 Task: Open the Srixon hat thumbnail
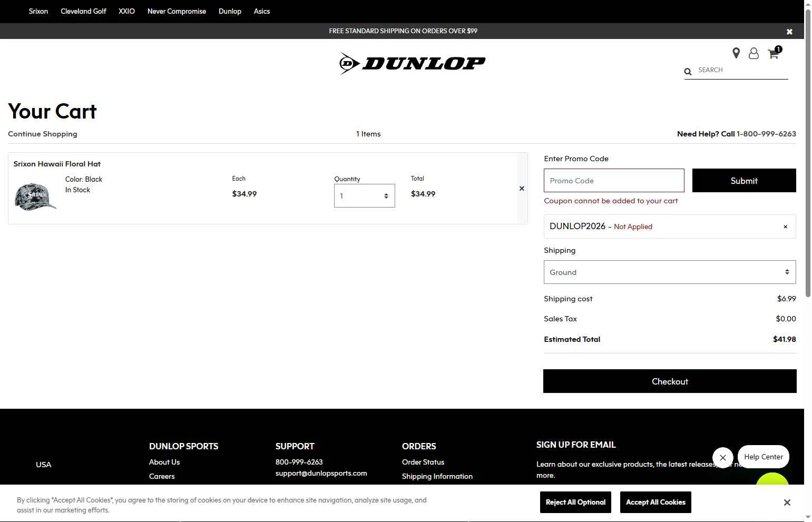(35, 196)
